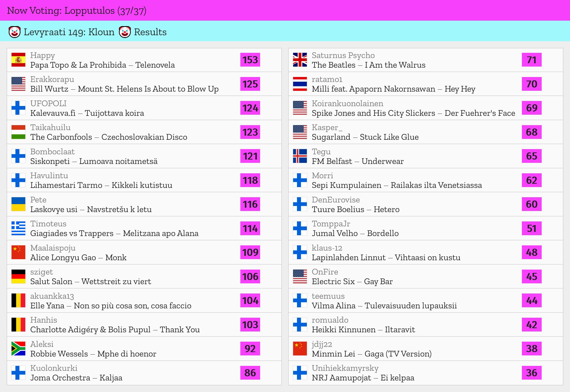Click the Greek flag beside Timoteus
Viewport: 570px width, 392px height.
18,228
